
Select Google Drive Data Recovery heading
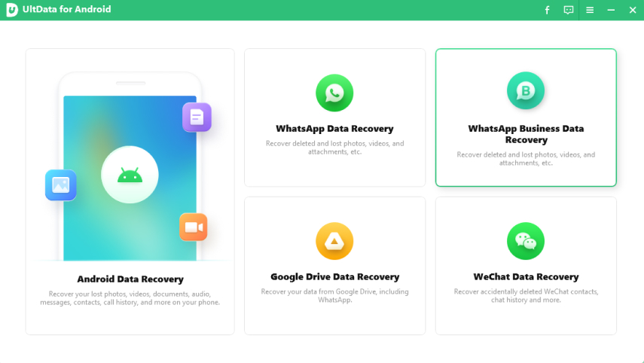(x=334, y=277)
